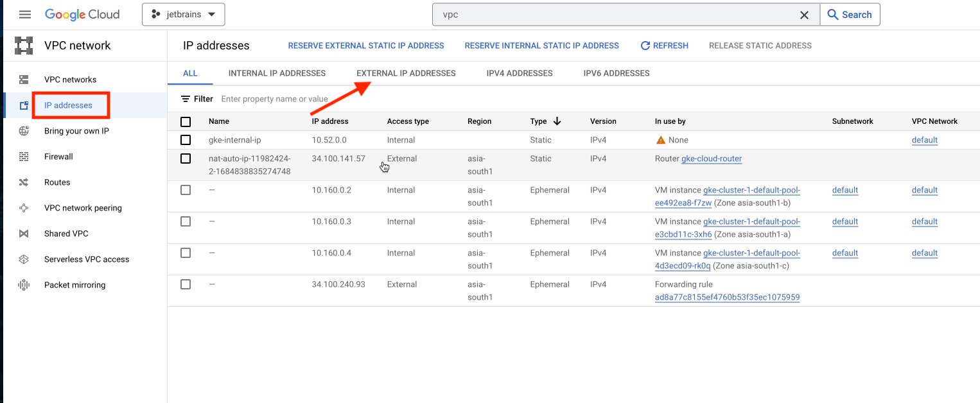Click the VPC network peering icon
Screen dimensions: 980x403
[24, 208]
